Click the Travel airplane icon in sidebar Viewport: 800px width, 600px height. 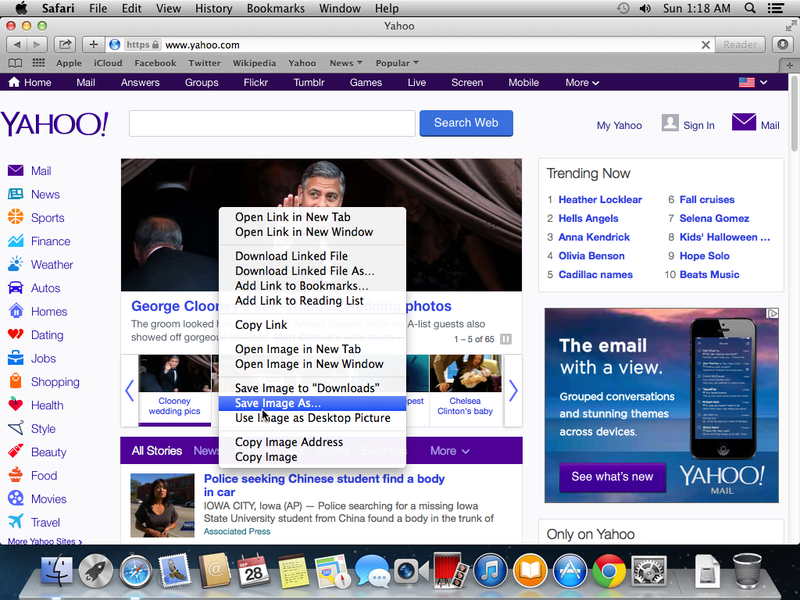15,521
